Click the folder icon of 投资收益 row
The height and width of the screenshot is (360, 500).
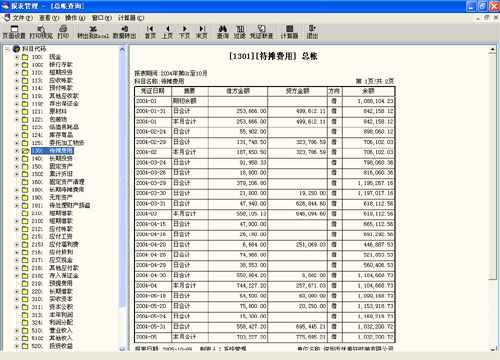tap(25, 346)
